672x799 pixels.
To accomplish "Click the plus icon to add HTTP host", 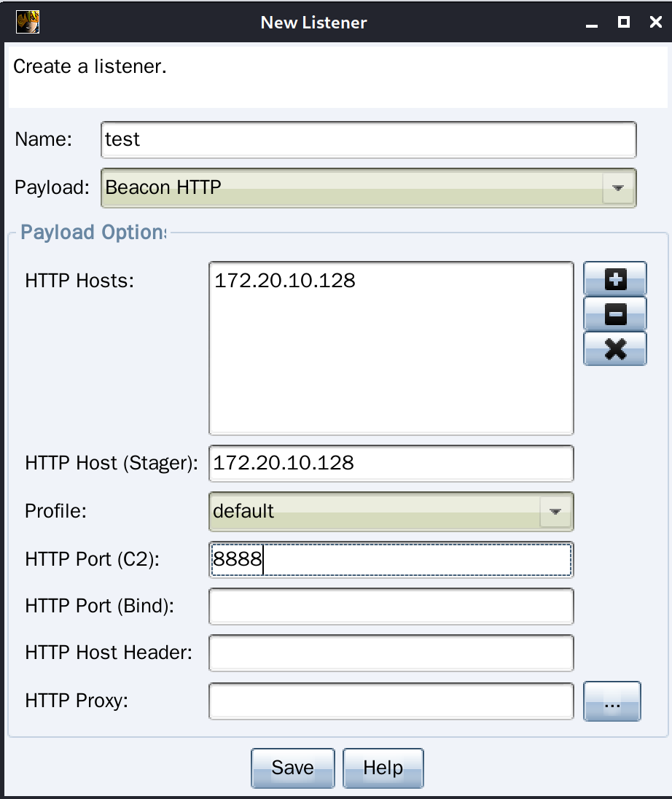I will tap(614, 280).
